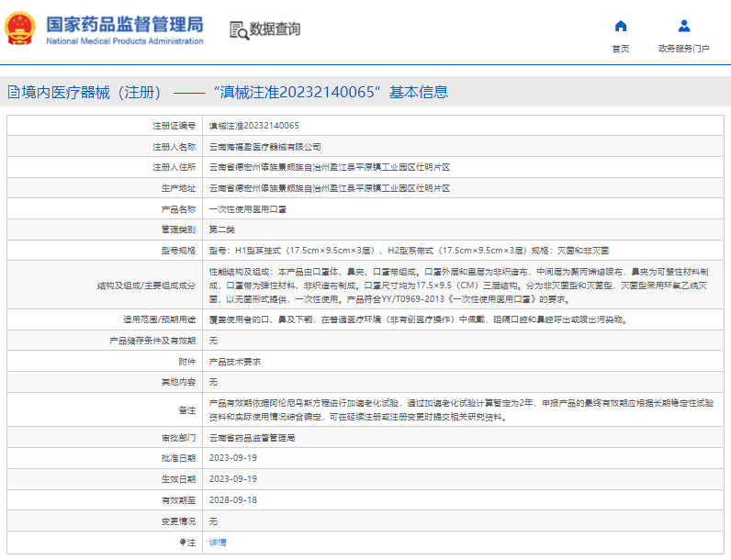Click attachment value 产品技术要求
Screen dimensions: 731x560
235,362
